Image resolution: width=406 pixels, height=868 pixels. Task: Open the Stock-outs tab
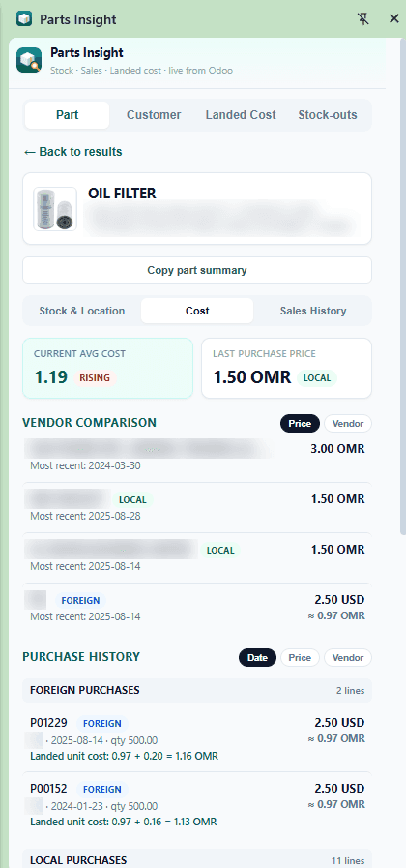pyautogui.click(x=328, y=115)
